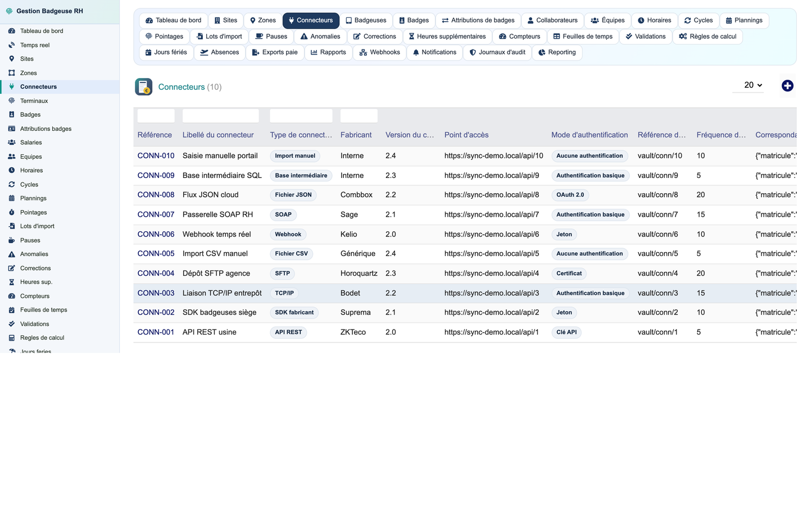Click the Temps reel sidebar icon

click(x=11, y=45)
